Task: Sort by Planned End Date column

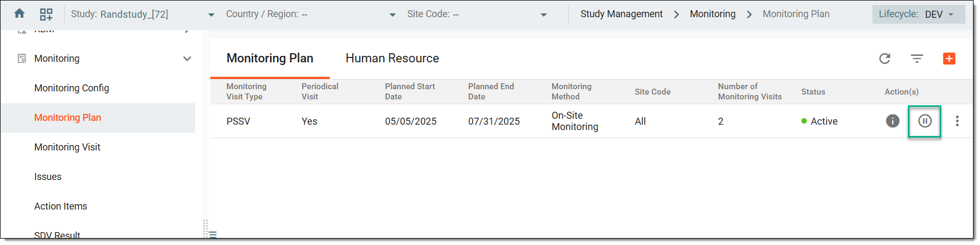Action: [491, 91]
